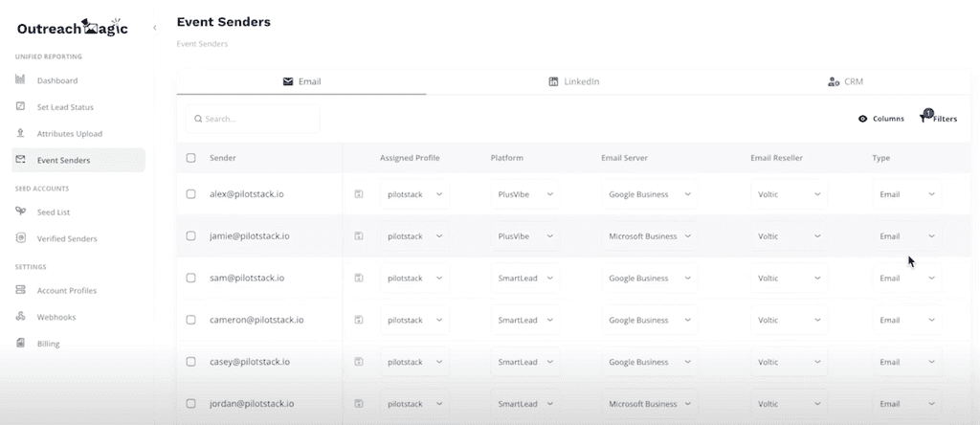This screenshot has width=980, height=425.
Task: Open Email Reseller dropdown for jamie@pilotstack.io
Action: coord(789,236)
